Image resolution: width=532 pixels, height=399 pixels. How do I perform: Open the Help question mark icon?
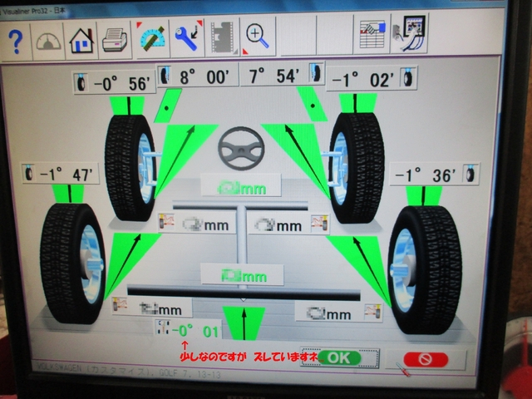point(17,39)
